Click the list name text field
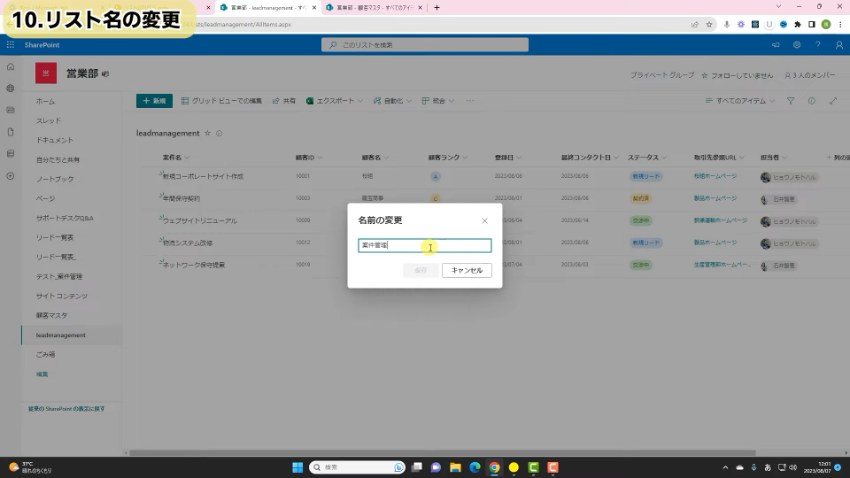 pos(424,245)
